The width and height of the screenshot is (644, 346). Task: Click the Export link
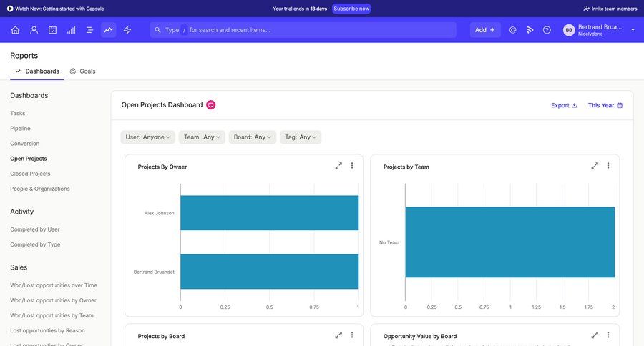pyautogui.click(x=564, y=105)
